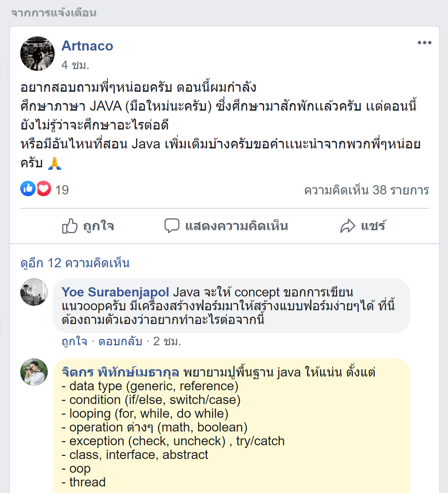
Task: Show ความคิดเห็น 38 รายการ comment list
Action: point(367,190)
